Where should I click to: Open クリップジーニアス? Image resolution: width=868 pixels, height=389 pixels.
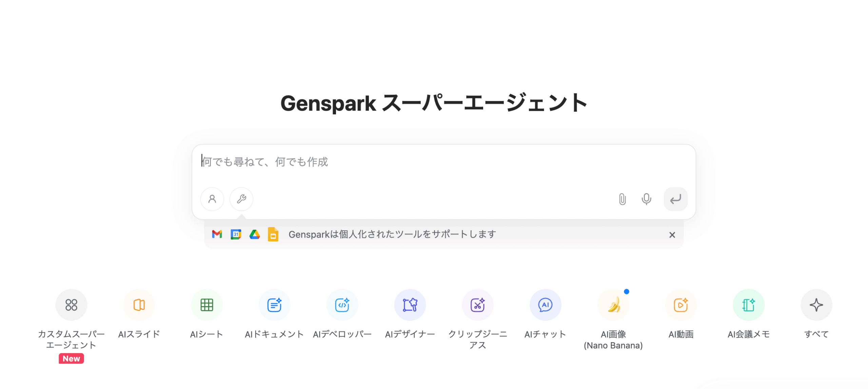coord(478,305)
